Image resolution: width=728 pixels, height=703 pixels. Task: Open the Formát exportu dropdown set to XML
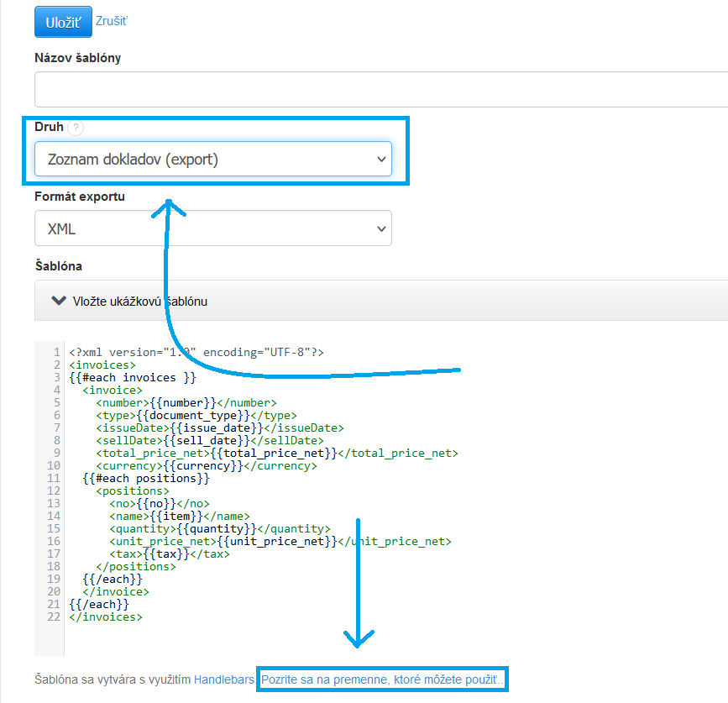click(212, 228)
